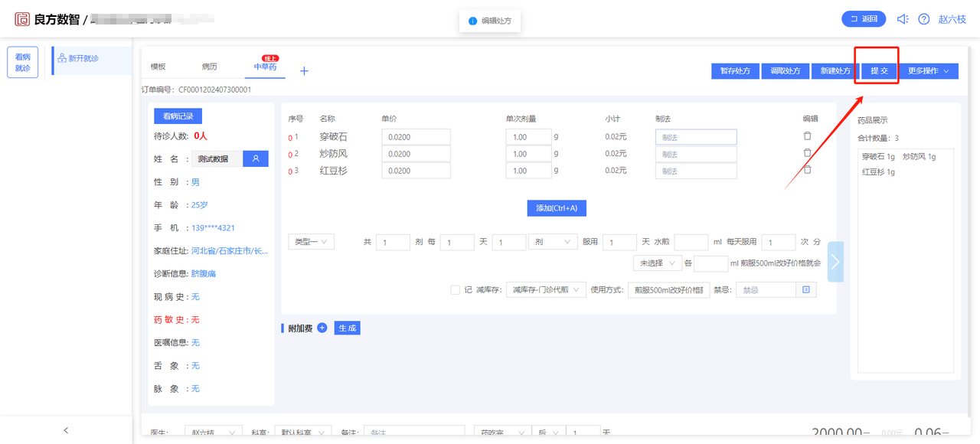Focus the 穿破石 制法 field

pos(696,137)
